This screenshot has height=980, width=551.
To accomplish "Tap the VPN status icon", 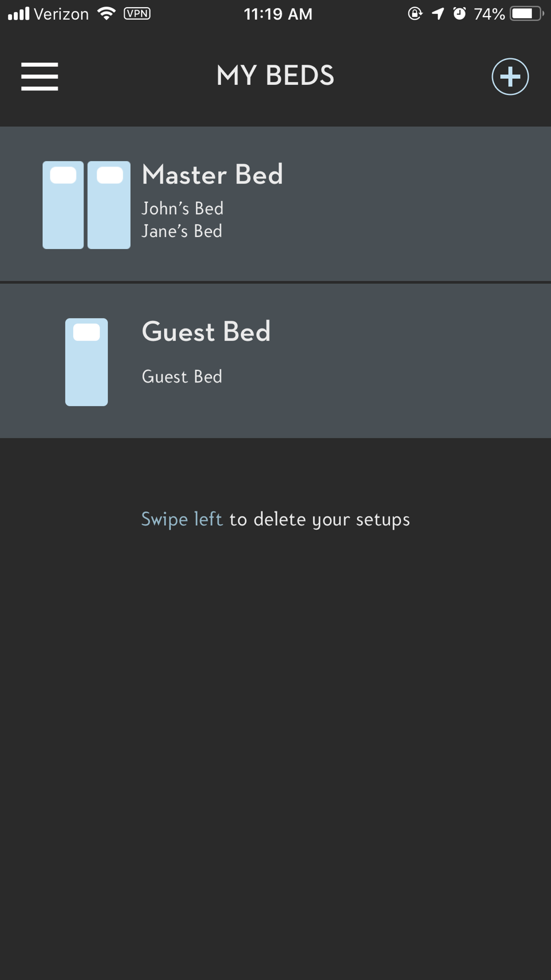I will [137, 13].
